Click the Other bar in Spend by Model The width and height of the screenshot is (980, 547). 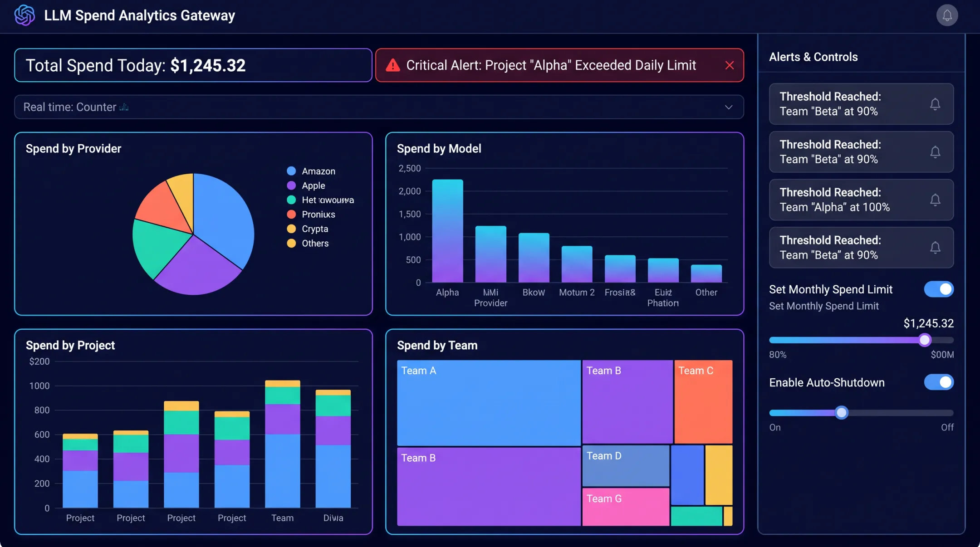(x=706, y=273)
